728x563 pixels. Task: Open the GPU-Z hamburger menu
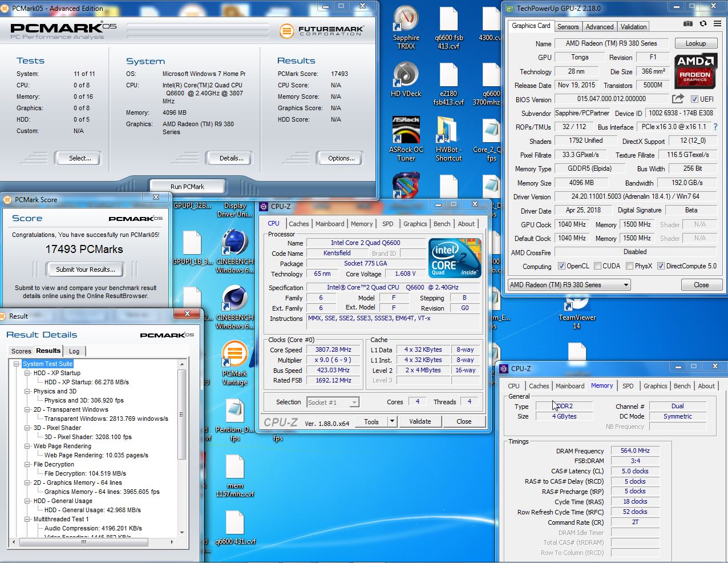pyautogui.click(x=717, y=24)
